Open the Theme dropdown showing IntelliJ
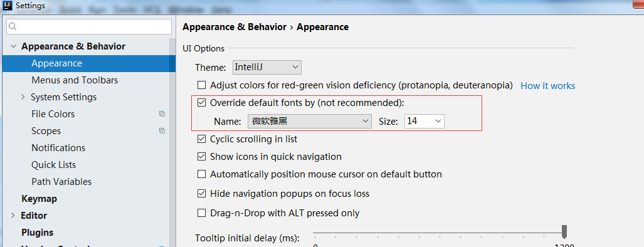This screenshot has height=247, width=644. [x=267, y=67]
